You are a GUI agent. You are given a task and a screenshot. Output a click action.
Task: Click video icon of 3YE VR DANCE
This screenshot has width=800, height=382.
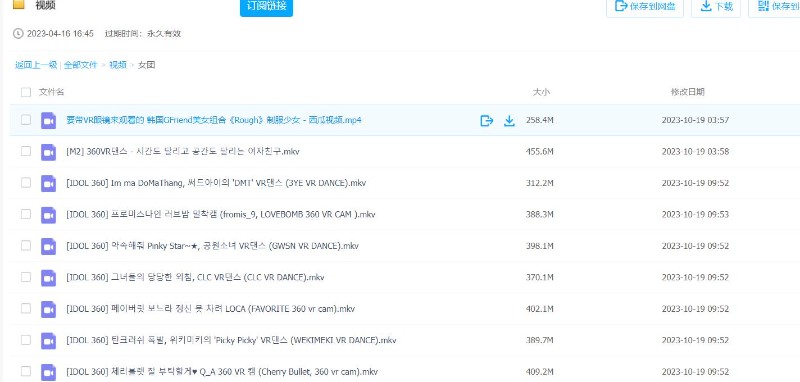click(48, 183)
